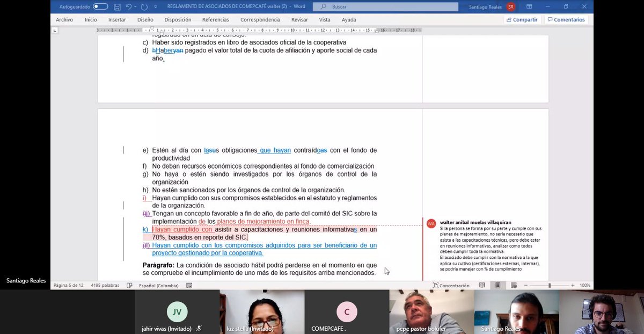The image size is (644, 334).
Task: Click the muted microphone icon of jahir vivas
Action: click(x=199, y=329)
